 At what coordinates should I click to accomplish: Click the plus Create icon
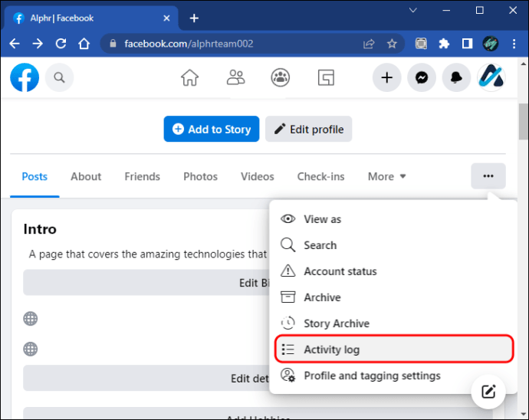pos(387,77)
